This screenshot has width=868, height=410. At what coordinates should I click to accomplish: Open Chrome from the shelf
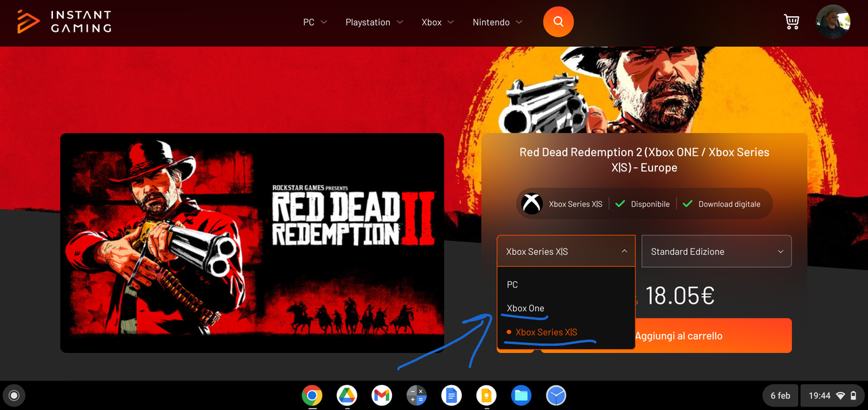click(x=312, y=395)
